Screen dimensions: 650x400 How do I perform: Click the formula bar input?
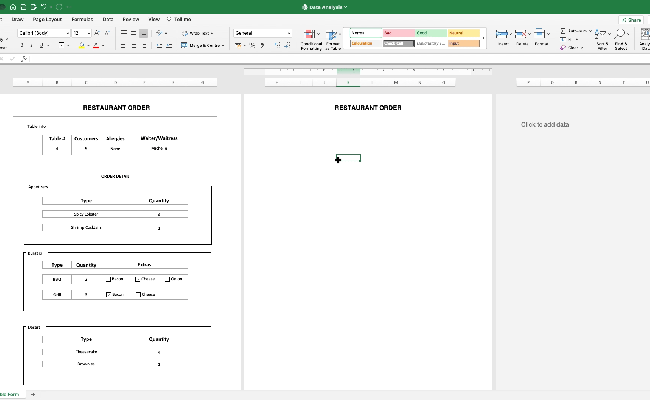340,59
